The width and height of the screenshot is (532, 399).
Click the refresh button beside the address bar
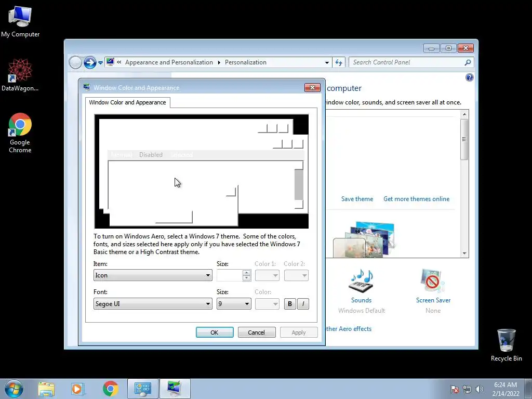point(339,62)
